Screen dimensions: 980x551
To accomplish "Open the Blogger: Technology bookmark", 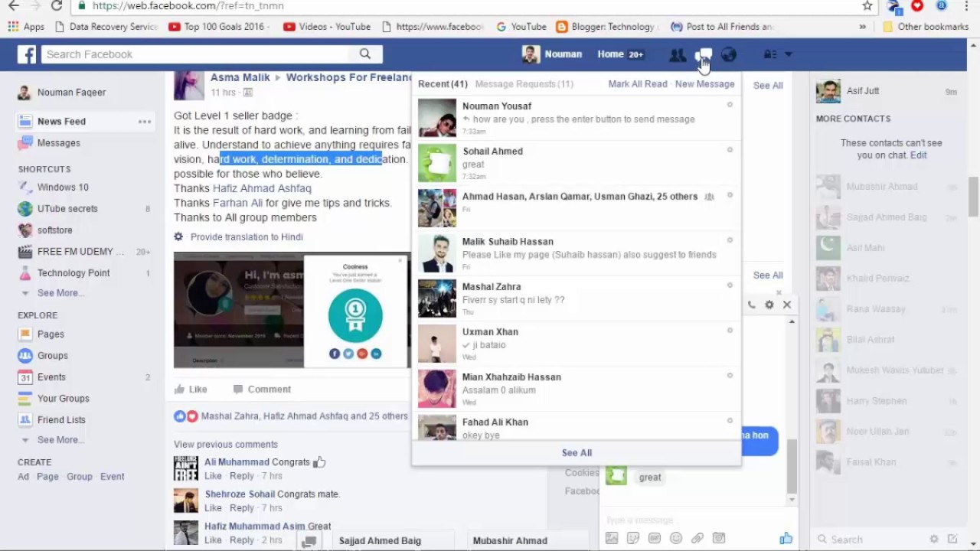I will (x=606, y=27).
